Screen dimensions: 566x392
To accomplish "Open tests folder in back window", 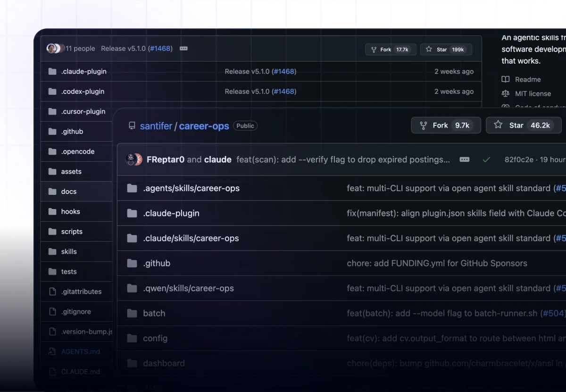I will coord(69,272).
